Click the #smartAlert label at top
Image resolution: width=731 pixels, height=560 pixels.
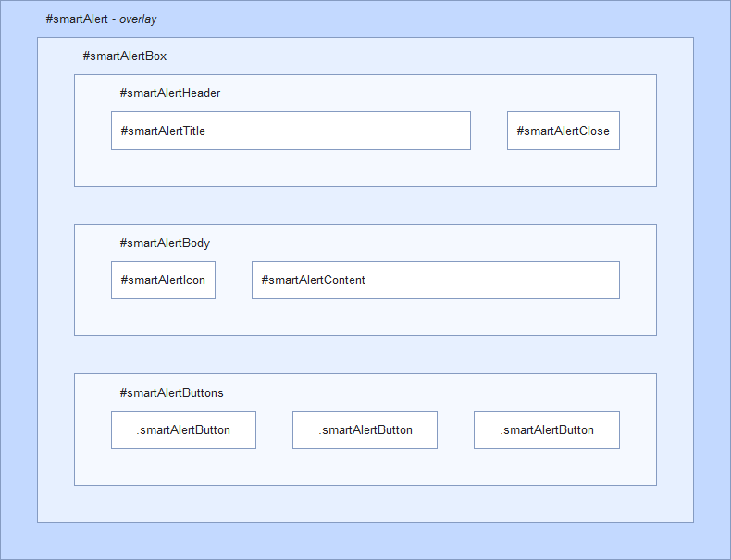pyautogui.click(x=76, y=19)
